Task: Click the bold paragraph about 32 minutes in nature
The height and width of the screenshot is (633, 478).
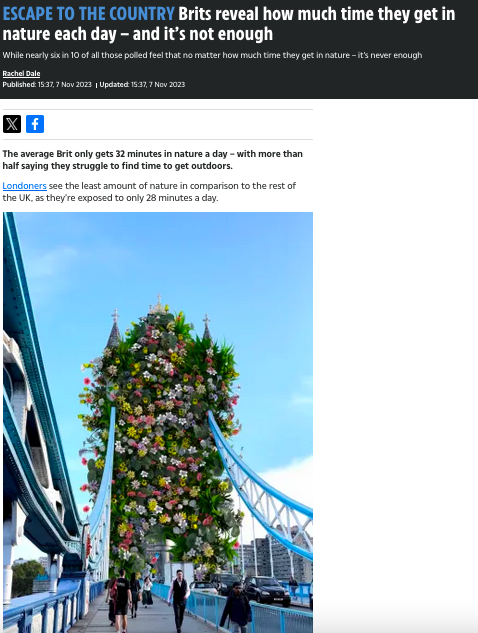Action: click(x=153, y=160)
